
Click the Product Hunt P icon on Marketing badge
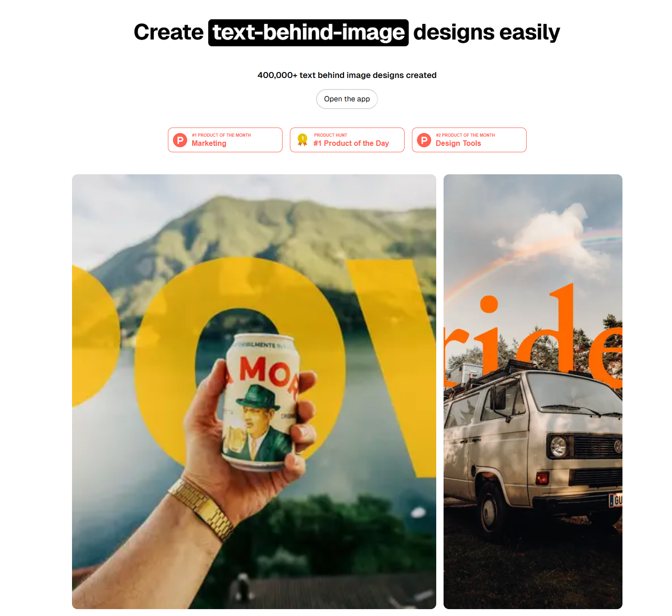pyautogui.click(x=180, y=140)
